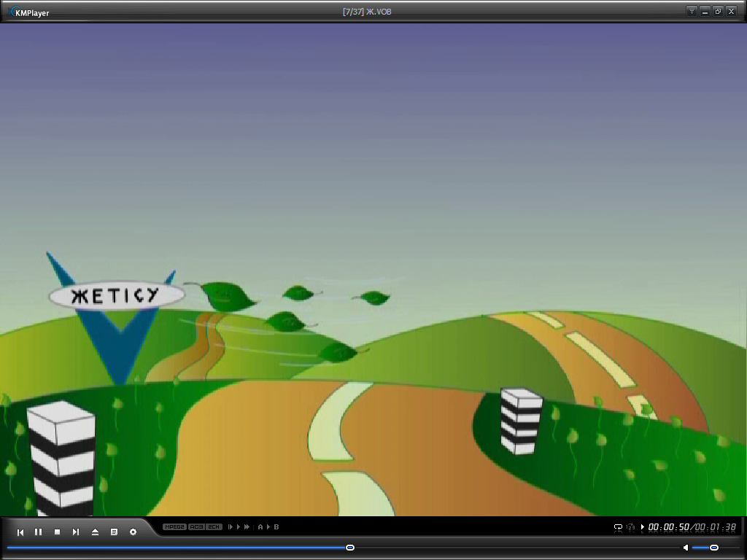Pause the video playback

pos(39,532)
